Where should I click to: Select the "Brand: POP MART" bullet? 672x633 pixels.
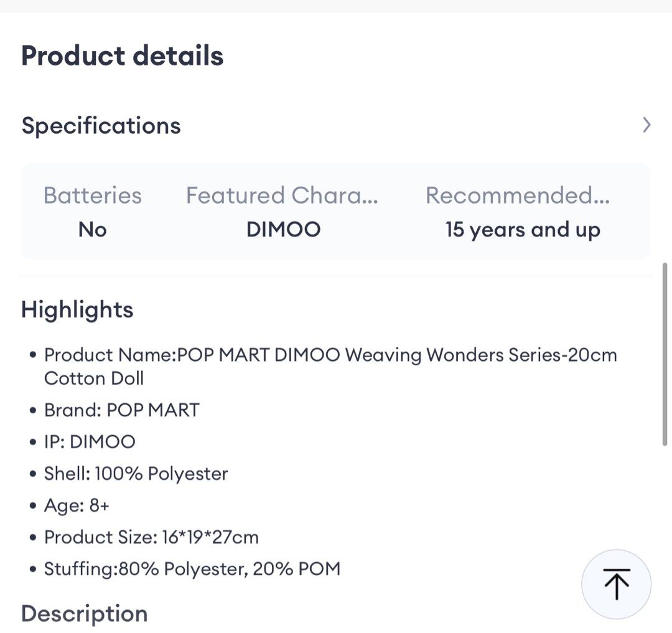pyautogui.click(x=121, y=410)
